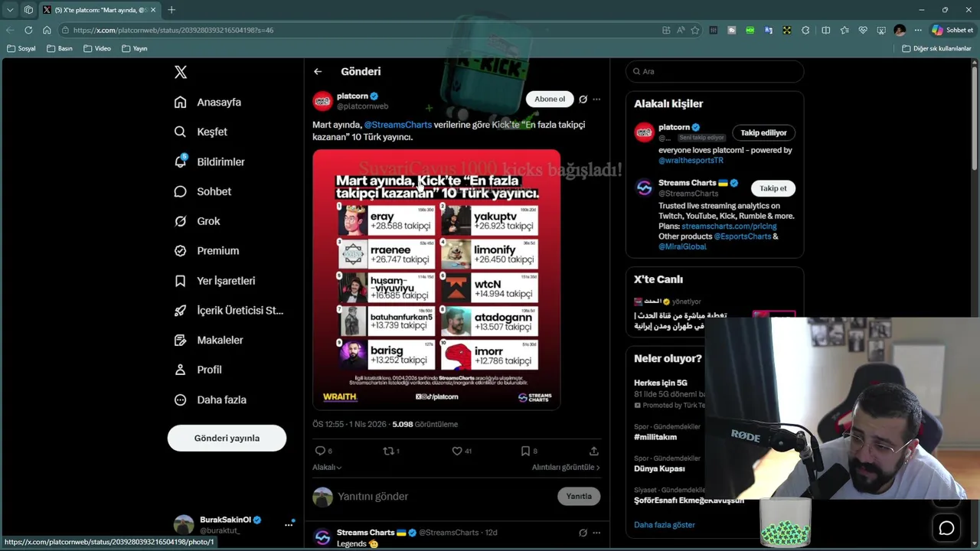Screen dimensions: 980x551
Task: Open the Basın bookmarks folder
Action: click(60, 48)
